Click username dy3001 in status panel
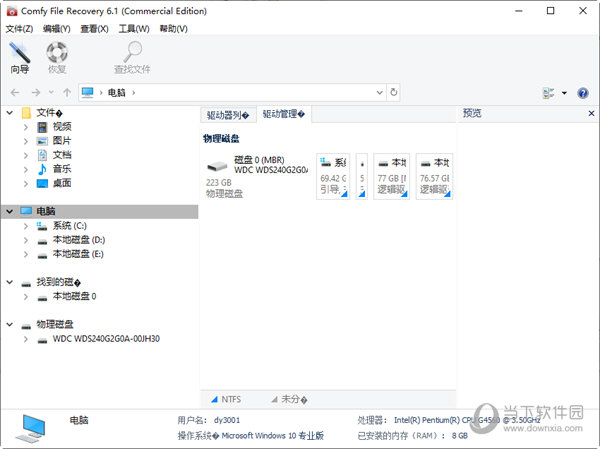The image size is (600, 449). coord(227,420)
